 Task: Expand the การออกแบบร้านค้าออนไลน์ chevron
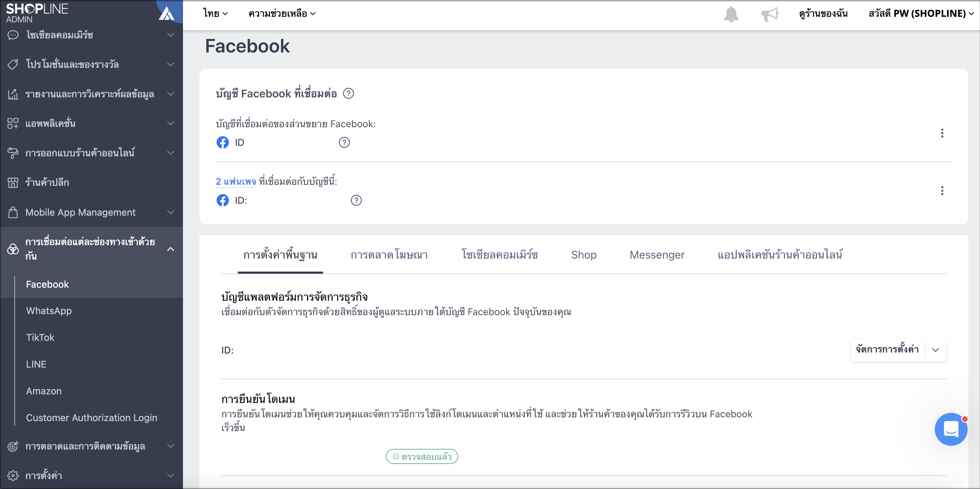point(170,153)
